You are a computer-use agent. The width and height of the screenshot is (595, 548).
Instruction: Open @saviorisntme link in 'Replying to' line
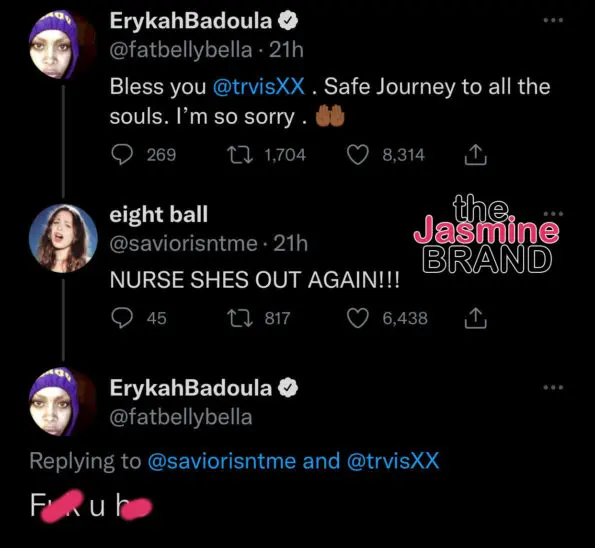(x=222, y=461)
